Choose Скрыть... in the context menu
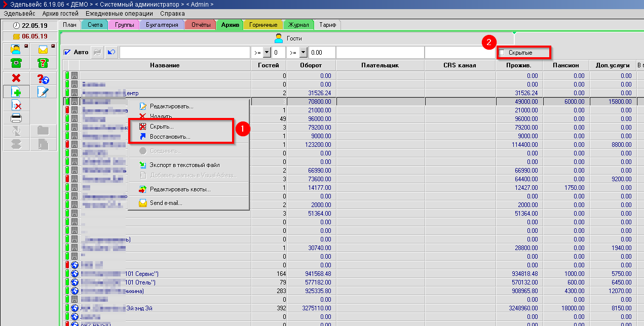644x326 pixels. point(162,127)
